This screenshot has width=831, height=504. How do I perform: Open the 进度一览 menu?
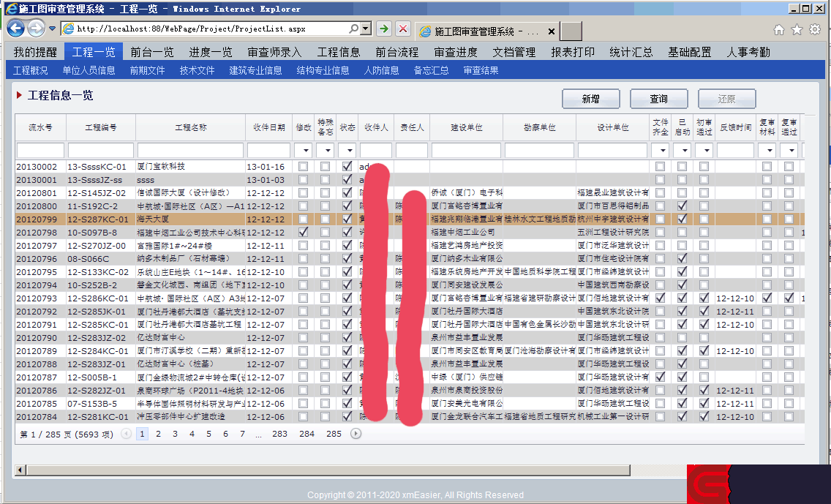coord(211,52)
